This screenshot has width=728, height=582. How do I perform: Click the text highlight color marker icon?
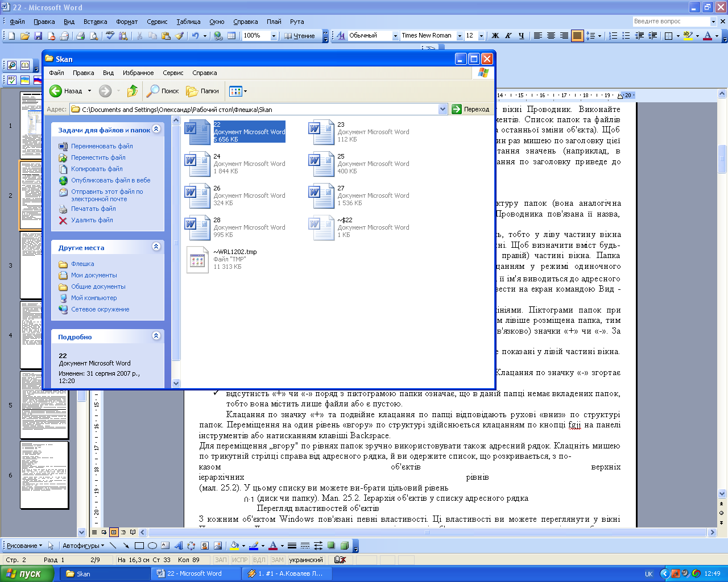688,36
